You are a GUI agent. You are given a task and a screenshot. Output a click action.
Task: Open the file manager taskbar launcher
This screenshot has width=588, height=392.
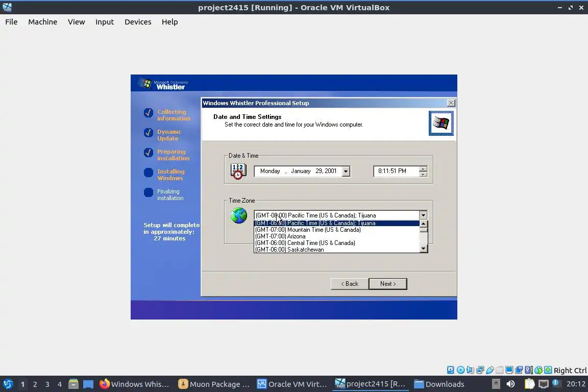(73, 384)
